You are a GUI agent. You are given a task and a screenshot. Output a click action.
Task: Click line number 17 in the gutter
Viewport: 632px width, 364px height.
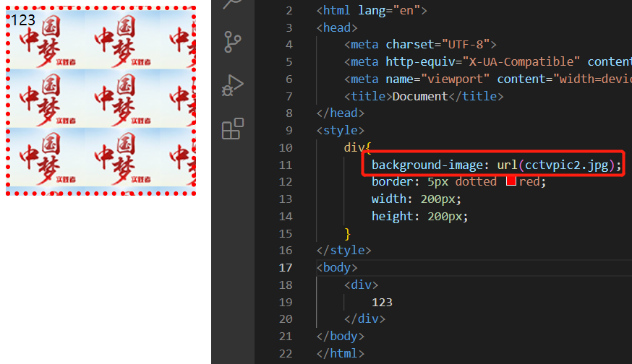(286, 268)
